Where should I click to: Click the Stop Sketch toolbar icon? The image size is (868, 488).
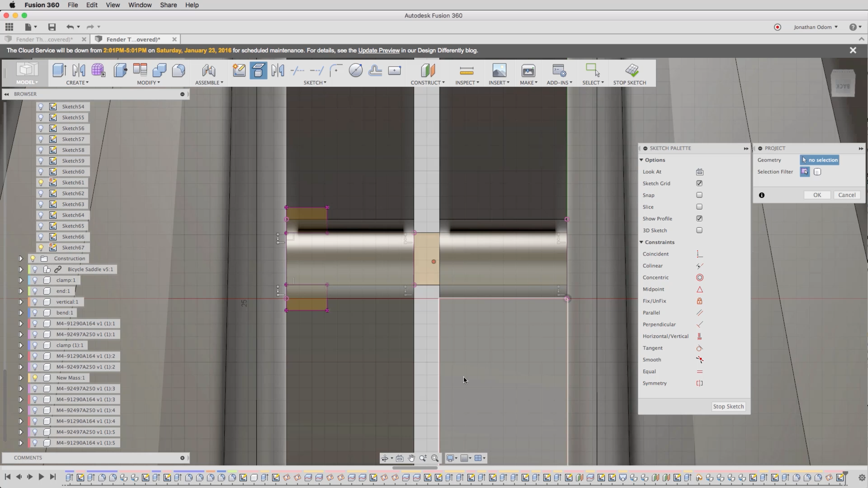631,71
